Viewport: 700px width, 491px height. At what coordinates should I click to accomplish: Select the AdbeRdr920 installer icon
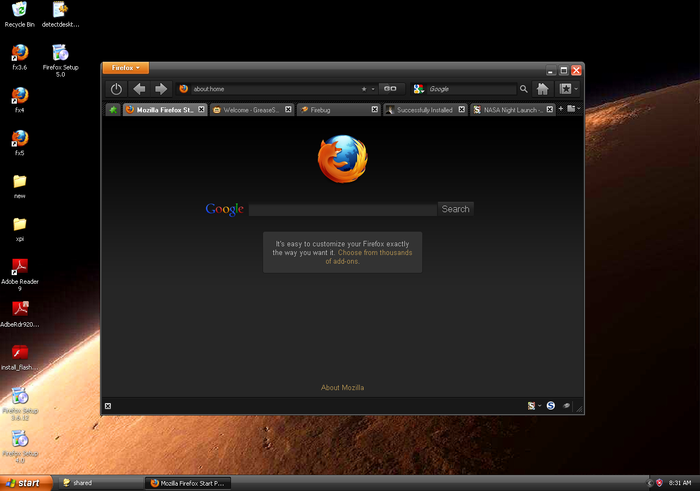(20, 314)
